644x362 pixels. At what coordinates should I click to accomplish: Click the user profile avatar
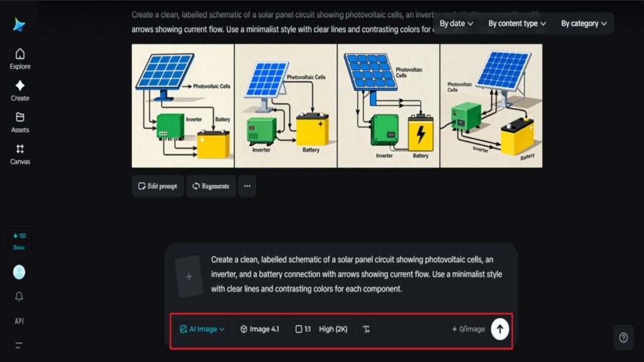coord(19,272)
